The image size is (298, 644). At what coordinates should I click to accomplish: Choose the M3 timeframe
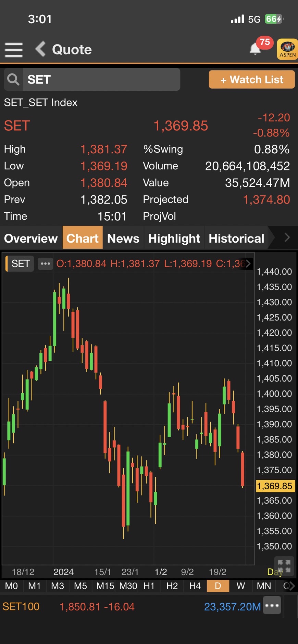coord(58,586)
